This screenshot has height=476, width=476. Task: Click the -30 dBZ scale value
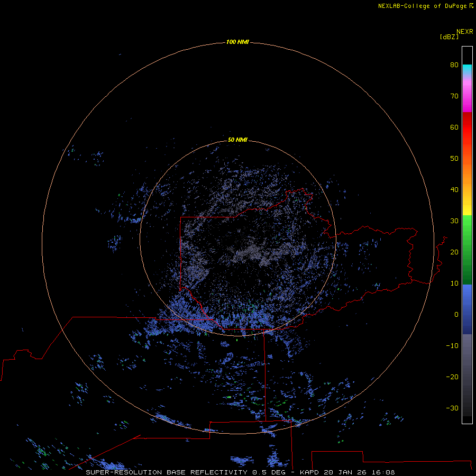(452, 408)
